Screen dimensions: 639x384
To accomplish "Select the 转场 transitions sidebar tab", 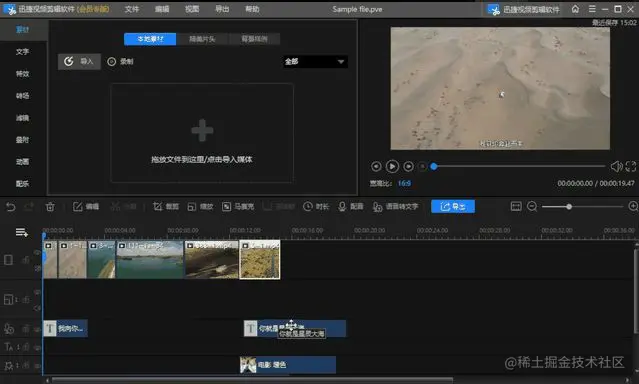I will 23,96.
